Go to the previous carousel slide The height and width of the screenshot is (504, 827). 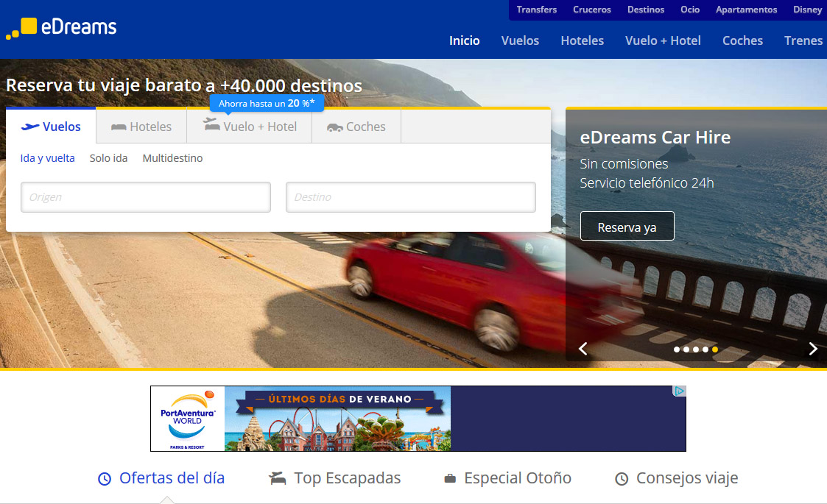[583, 349]
